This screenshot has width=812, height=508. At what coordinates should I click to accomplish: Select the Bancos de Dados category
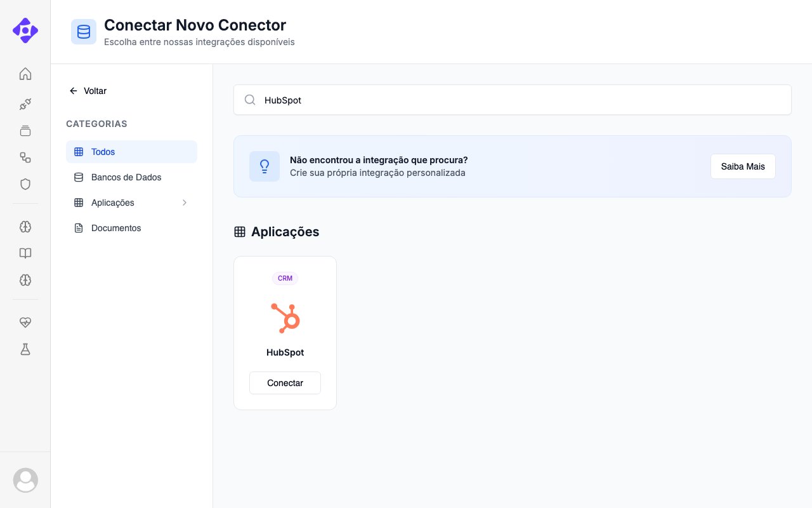131,177
